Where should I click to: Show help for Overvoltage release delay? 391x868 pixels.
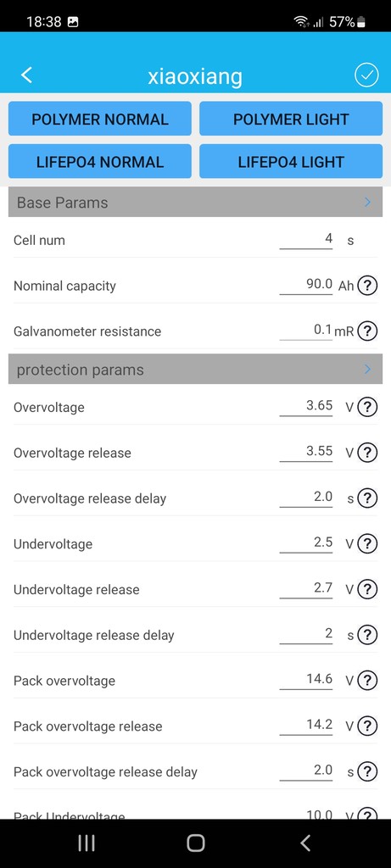pos(367,498)
